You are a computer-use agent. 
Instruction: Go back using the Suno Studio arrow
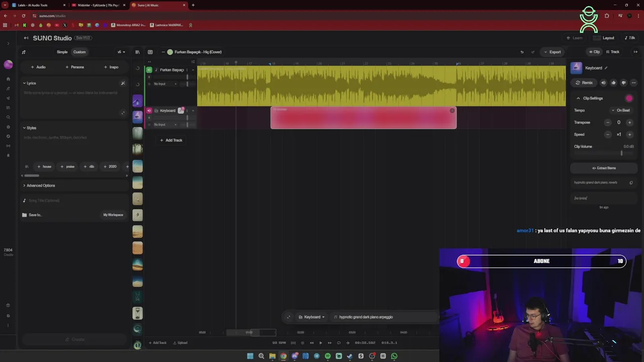(26, 38)
